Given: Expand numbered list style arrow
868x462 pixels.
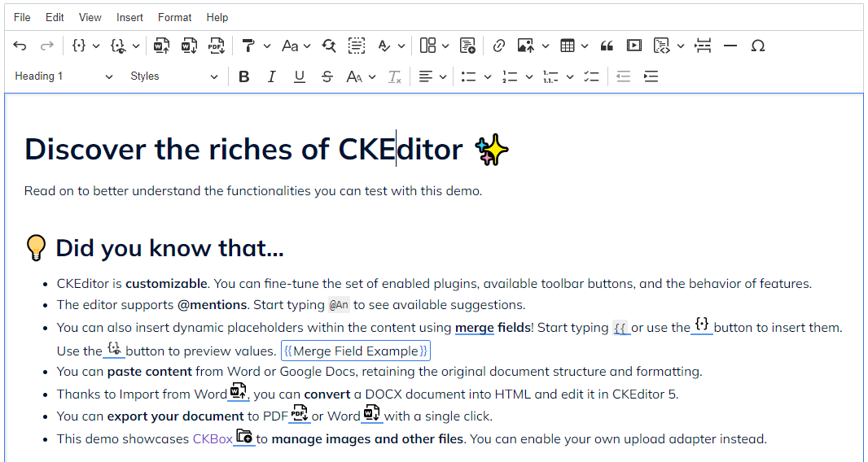Looking at the screenshot, I should point(528,77).
